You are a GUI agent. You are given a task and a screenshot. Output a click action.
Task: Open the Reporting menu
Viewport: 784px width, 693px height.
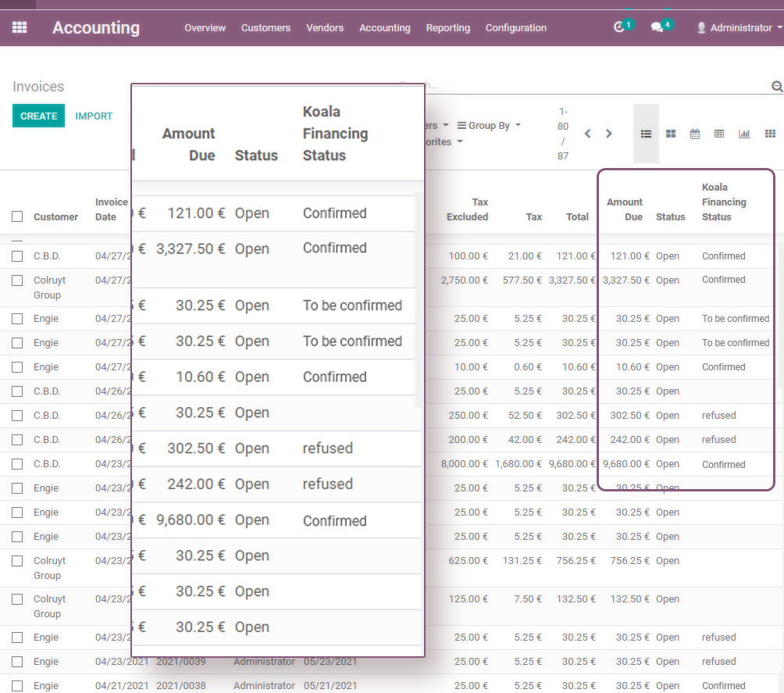pos(448,28)
